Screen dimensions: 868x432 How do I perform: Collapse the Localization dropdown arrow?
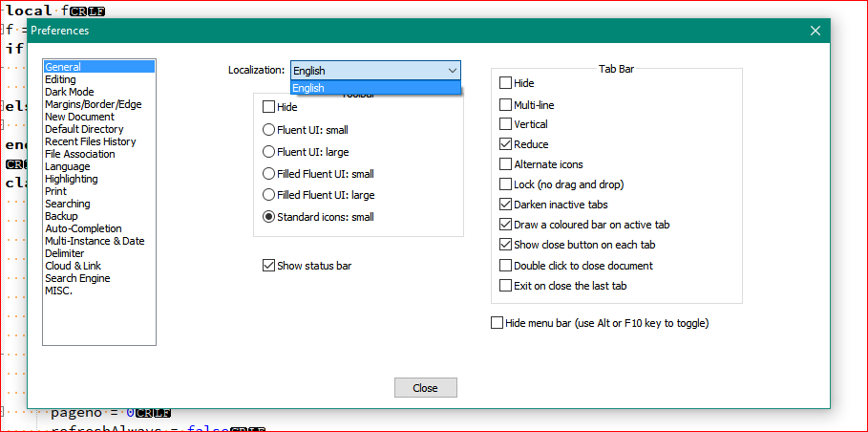click(x=453, y=71)
